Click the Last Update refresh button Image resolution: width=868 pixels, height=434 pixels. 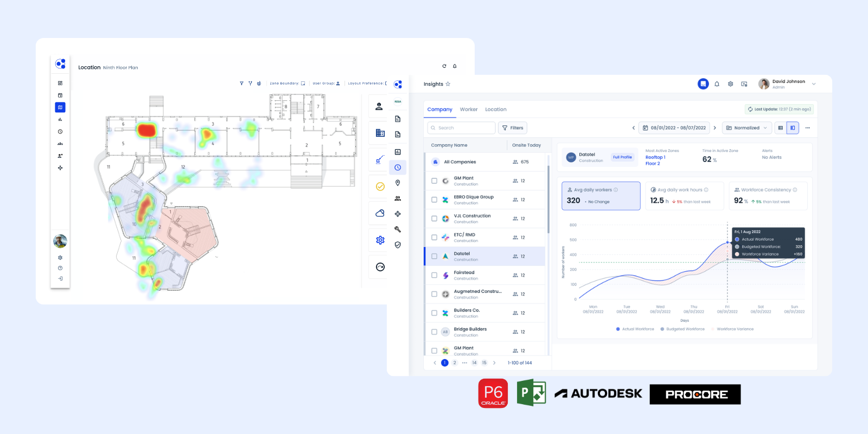779,109
